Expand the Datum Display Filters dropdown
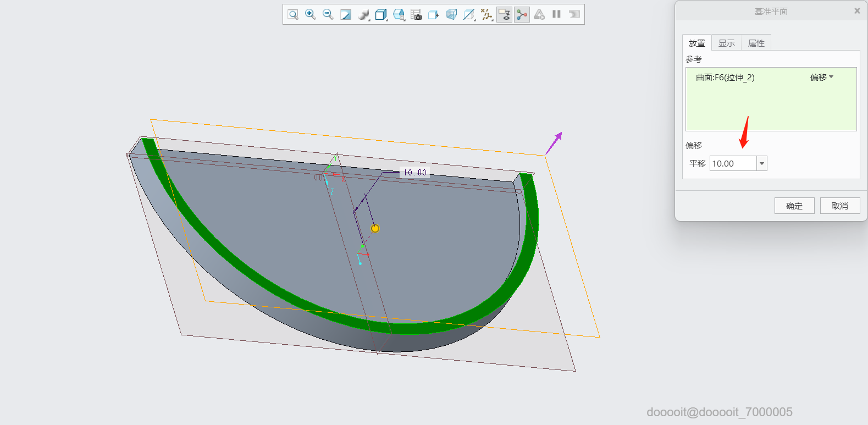 [x=486, y=14]
